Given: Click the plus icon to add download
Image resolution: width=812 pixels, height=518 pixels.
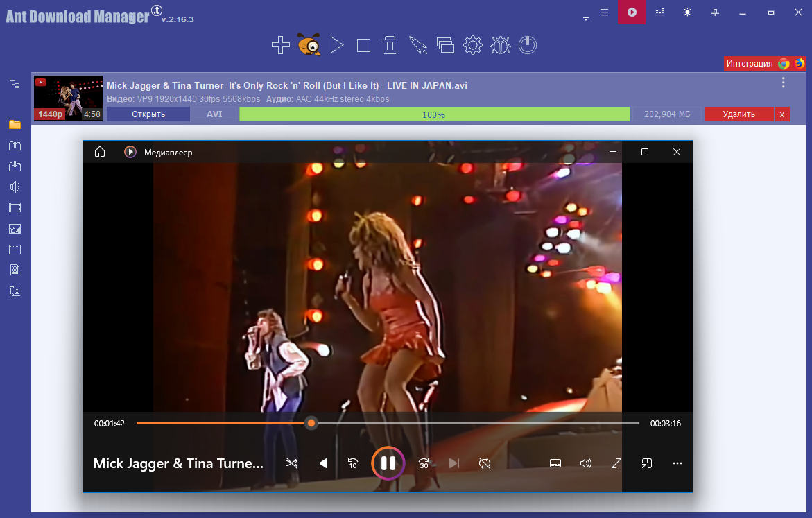Looking at the screenshot, I should tap(280, 46).
